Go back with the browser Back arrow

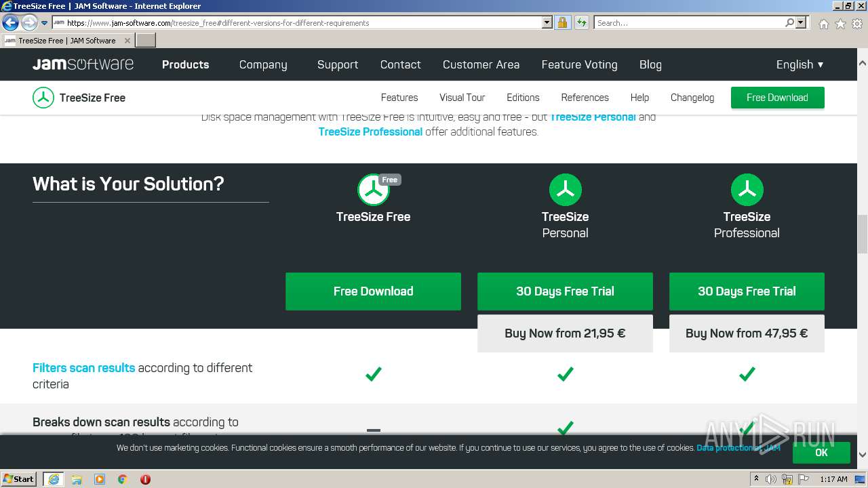[x=10, y=23]
